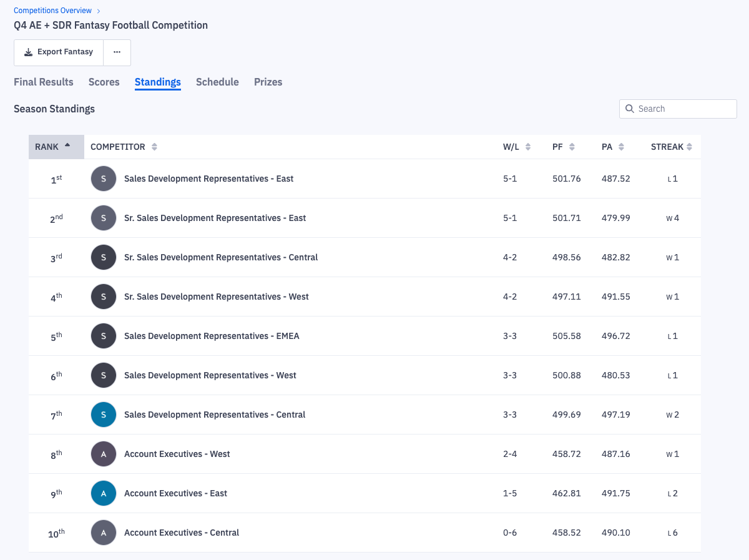Image resolution: width=749 pixels, height=560 pixels.
Task: Sort table by Streak column
Action: 672,147
